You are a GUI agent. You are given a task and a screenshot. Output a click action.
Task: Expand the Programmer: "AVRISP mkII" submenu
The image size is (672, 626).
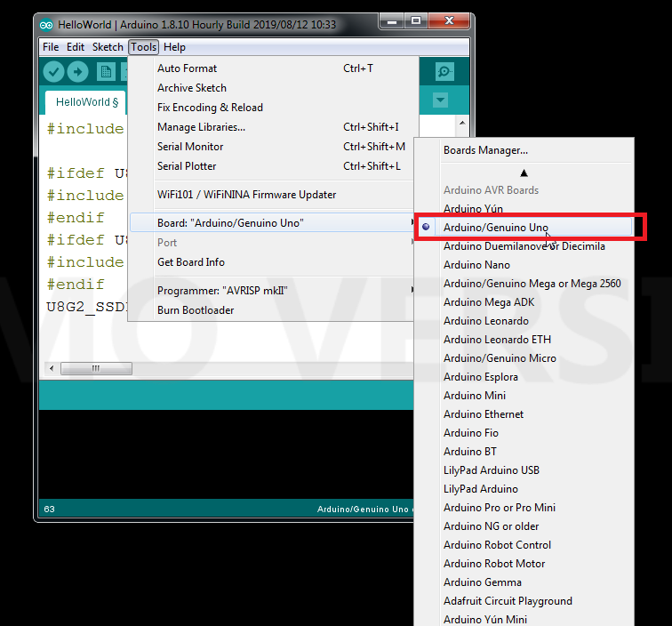272,291
